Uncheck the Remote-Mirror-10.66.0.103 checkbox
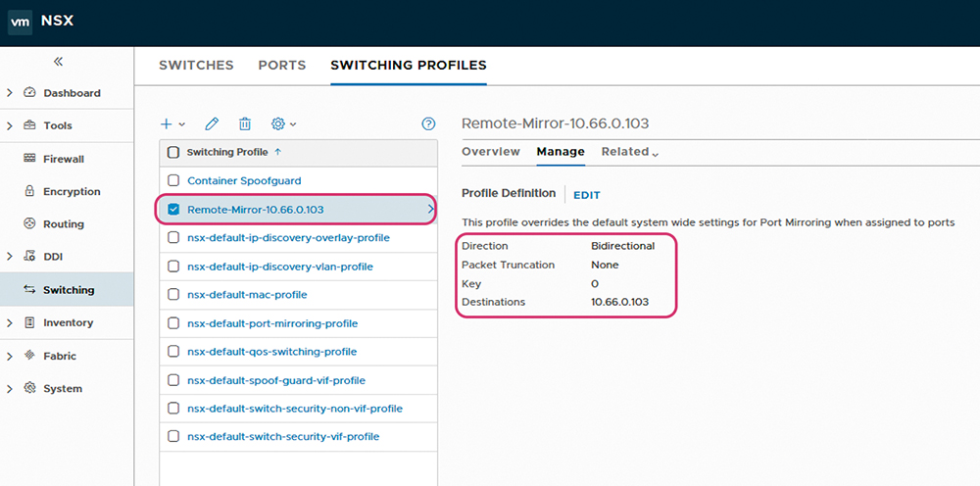 coord(173,210)
